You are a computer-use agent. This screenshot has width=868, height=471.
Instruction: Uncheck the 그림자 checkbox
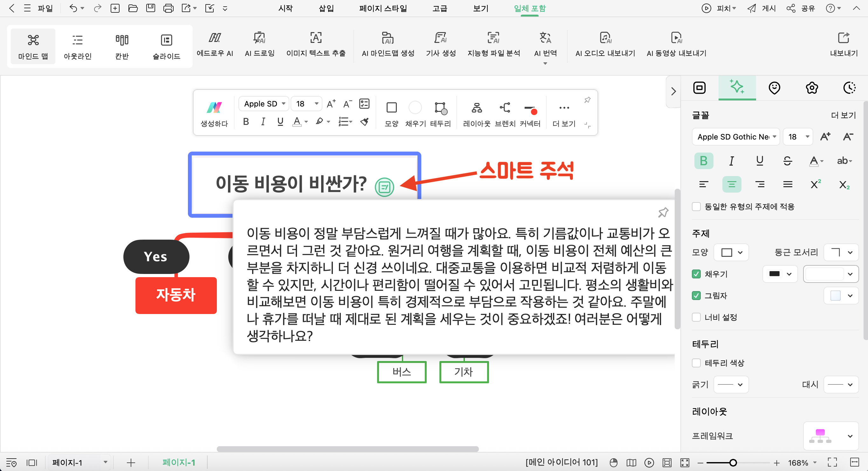pos(696,296)
